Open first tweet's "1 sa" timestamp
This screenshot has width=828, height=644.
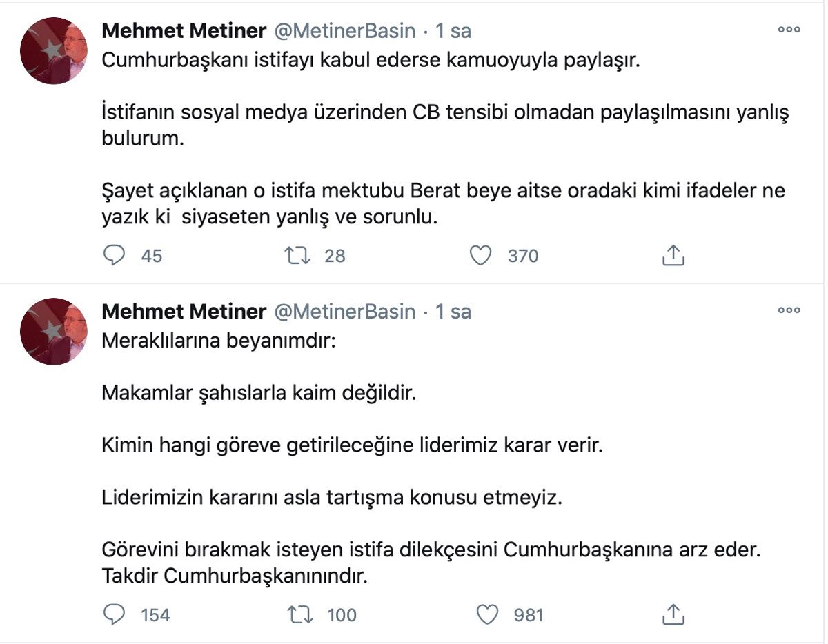coord(453,31)
